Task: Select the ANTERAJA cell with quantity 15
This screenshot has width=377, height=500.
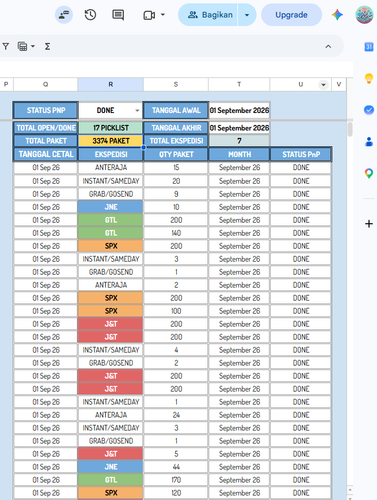Action: click(x=111, y=167)
